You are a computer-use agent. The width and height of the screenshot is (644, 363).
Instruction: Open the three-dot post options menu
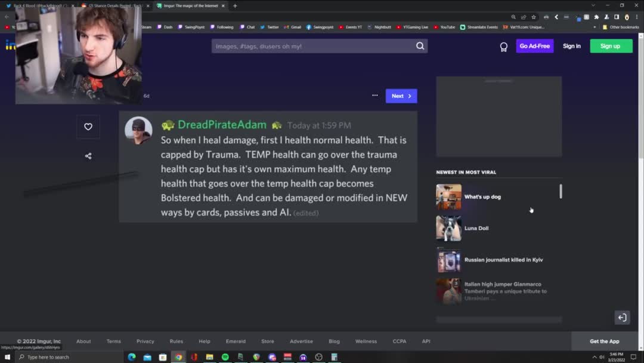(374, 96)
